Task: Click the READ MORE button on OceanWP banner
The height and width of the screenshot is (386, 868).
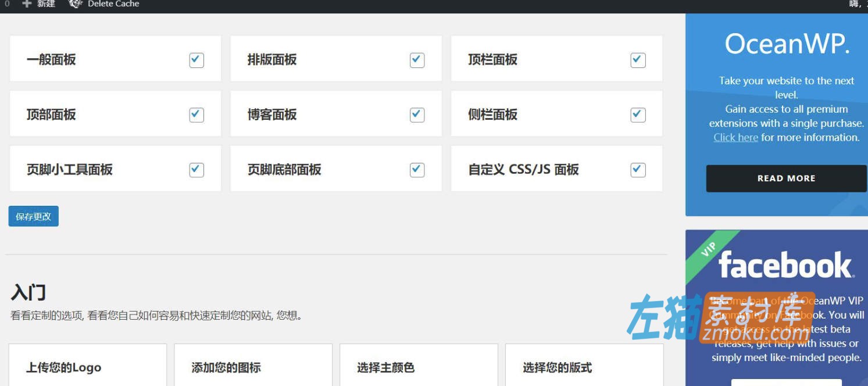Action: pos(786,178)
